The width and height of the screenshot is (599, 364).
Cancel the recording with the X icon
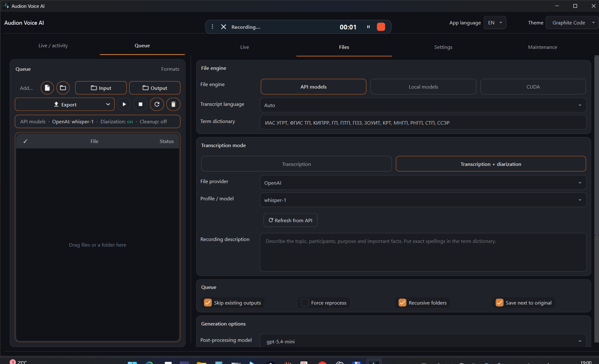[224, 27]
